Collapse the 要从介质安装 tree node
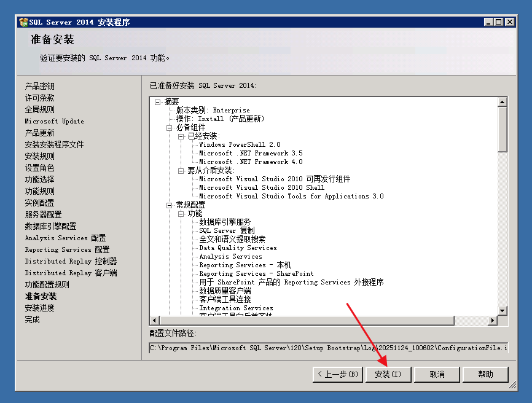The width and height of the screenshot is (532, 403). 181,171
